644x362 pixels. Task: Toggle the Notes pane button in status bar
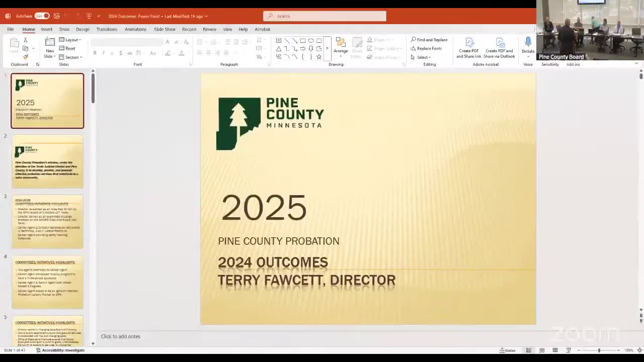point(508,350)
